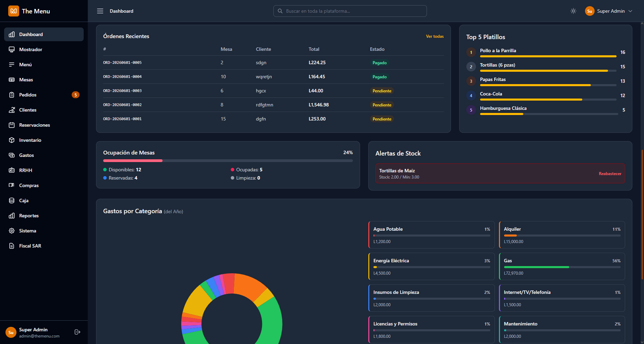644x344 pixels.
Task: Click Pendiente status of order 0002
Action: pos(382,105)
